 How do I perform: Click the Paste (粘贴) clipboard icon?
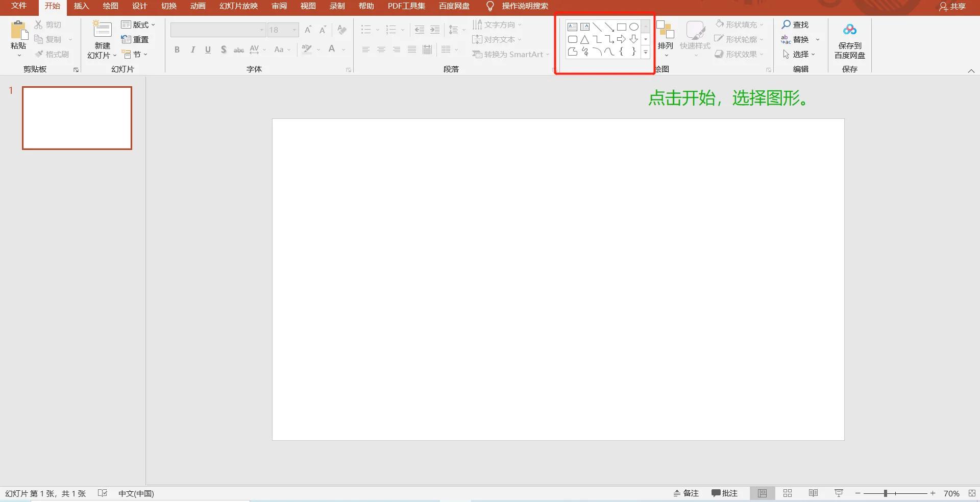click(19, 30)
